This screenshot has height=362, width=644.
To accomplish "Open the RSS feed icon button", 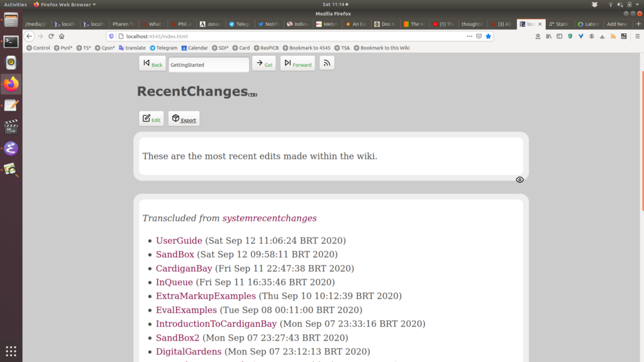I will [327, 63].
